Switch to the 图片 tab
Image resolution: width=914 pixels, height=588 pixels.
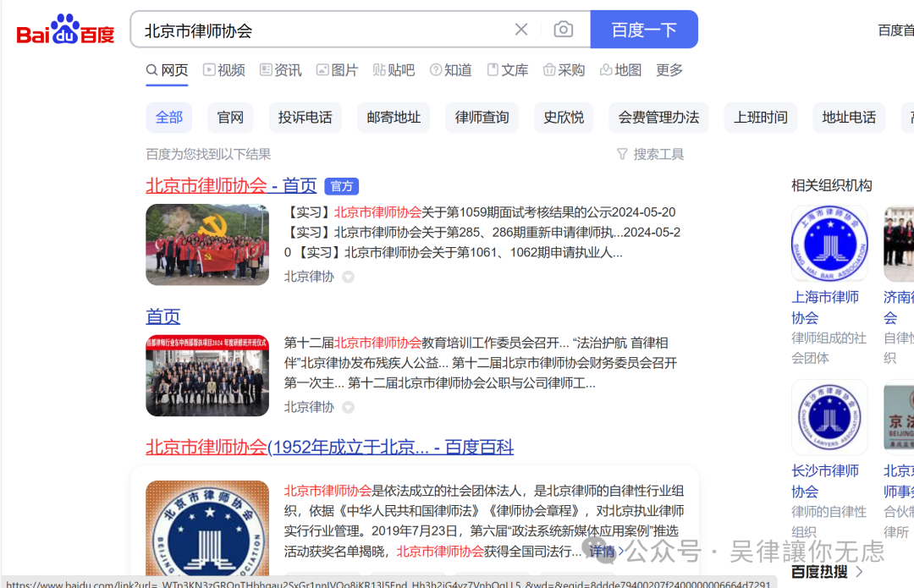(337, 70)
